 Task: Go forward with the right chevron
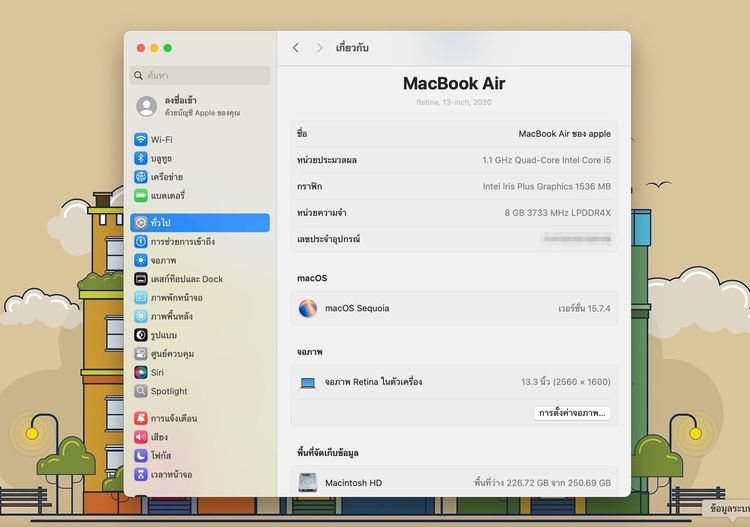pyautogui.click(x=319, y=48)
